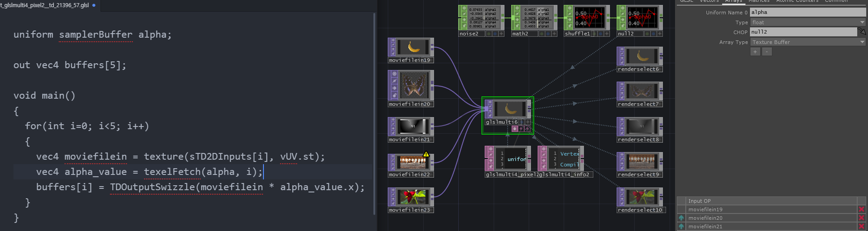The width and height of the screenshot is (868, 231).
Task: Click plus flag on shuffle1 node
Action: 607,34
